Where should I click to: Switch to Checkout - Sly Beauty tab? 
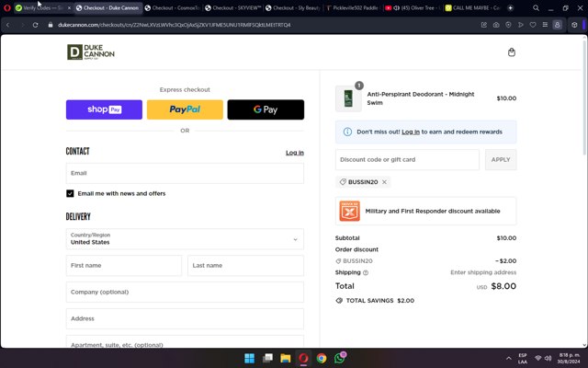coord(293,8)
